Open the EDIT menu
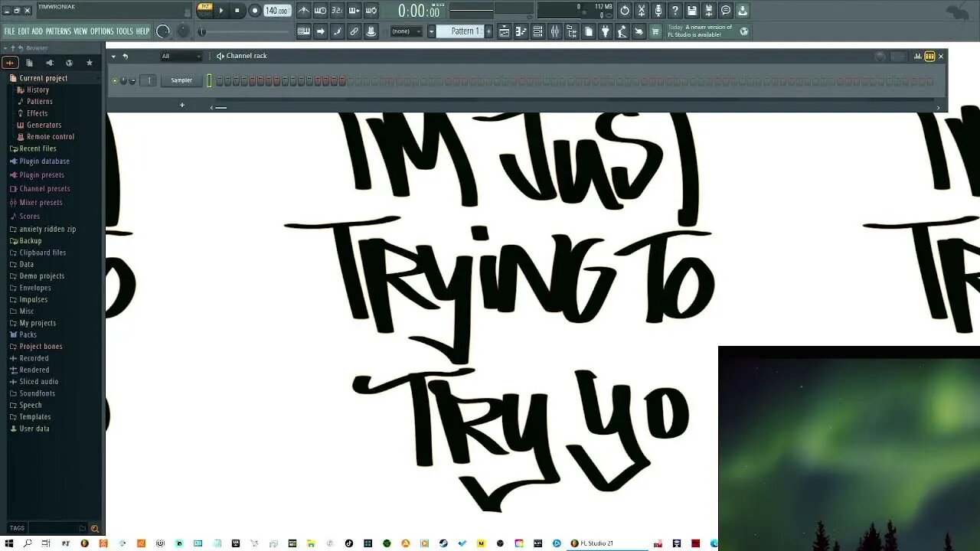Viewport: 980px width, 551px height. pyautogui.click(x=24, y=31)
